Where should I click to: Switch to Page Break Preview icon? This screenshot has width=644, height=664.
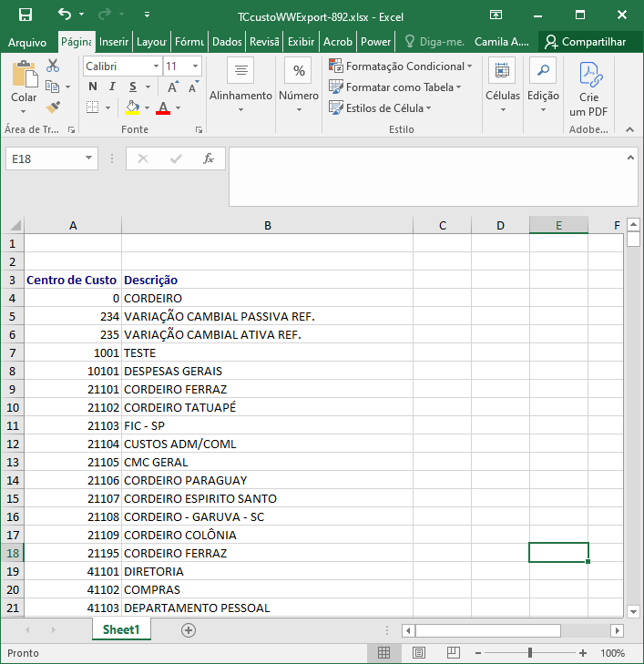coord(454,652)
